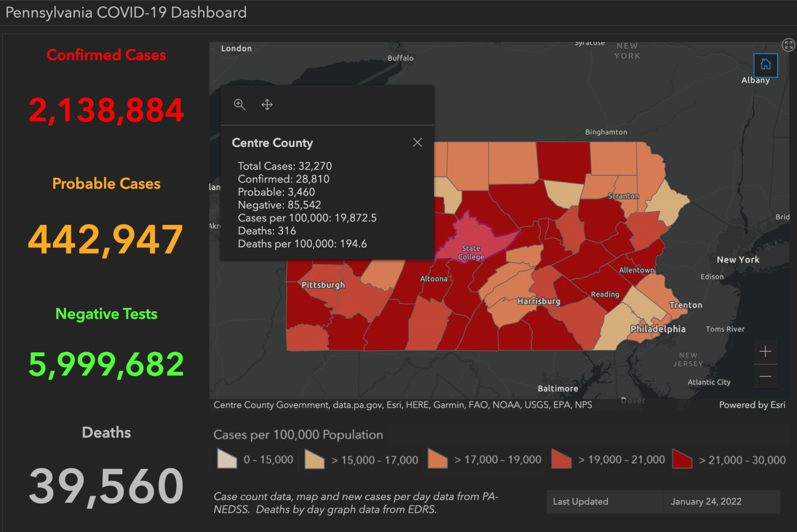
Task: Click the map Home default extent button
Action: [765, 65]
